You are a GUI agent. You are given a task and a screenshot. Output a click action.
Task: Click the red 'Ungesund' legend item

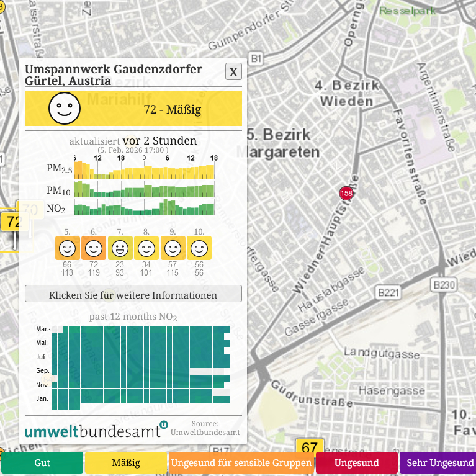click(356, 463)
